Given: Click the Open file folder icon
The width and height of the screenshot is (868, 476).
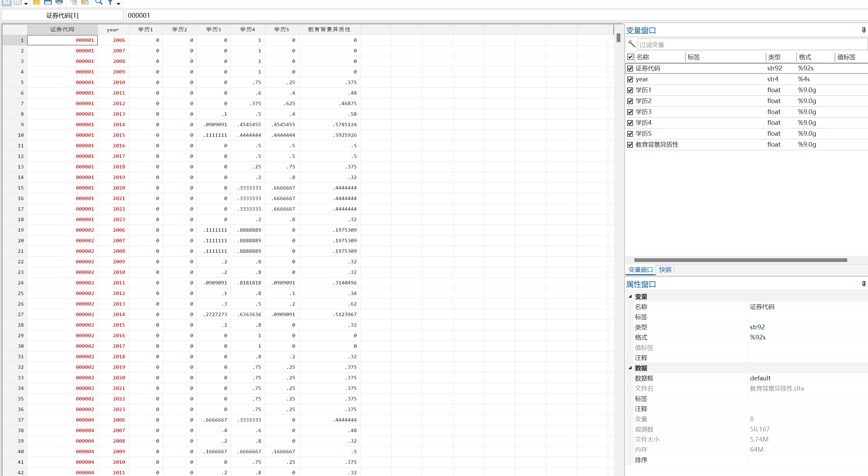Looking at the screenshot, I should click(x=36, y=2).
